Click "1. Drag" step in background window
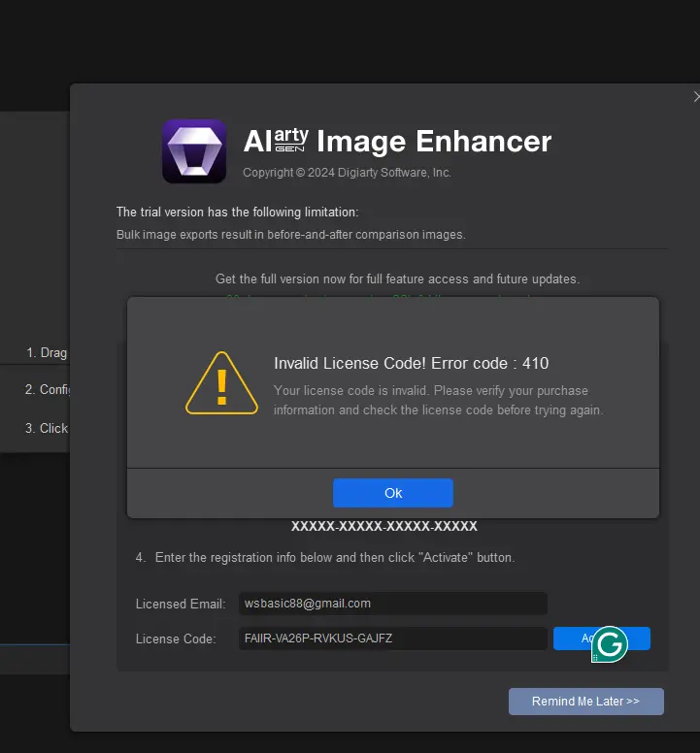 point(47,352)
